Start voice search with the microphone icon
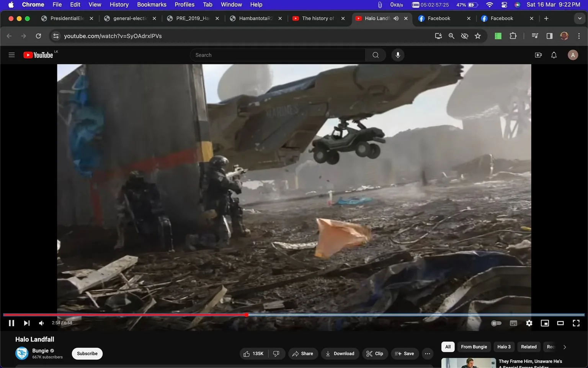588x368 pixels. 398,55
